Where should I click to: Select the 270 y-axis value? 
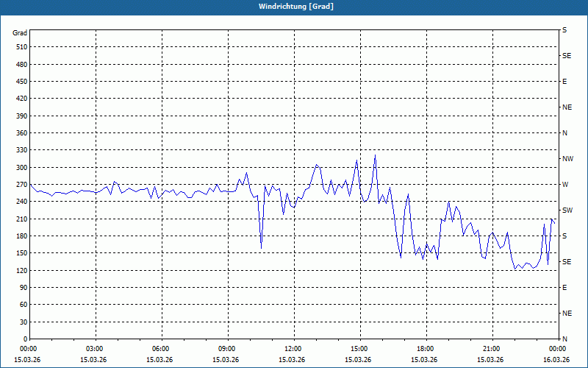pyautogui.click(x=21, y=185)
